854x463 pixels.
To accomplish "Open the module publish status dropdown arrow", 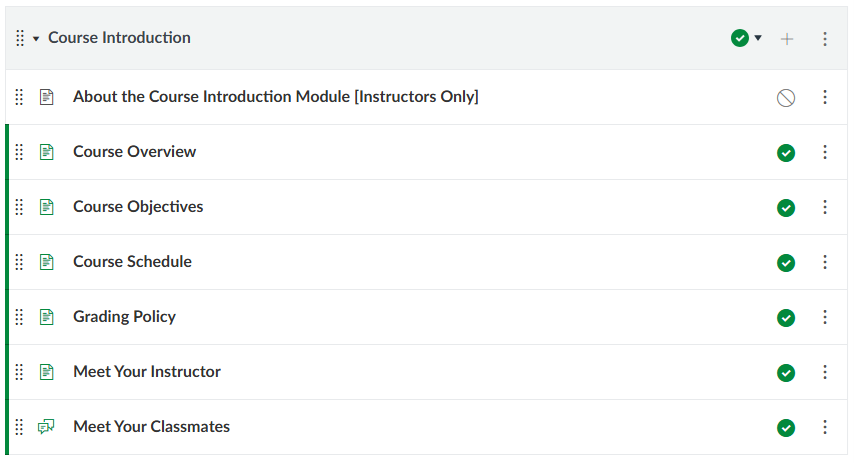I will (x=758, y=39).
